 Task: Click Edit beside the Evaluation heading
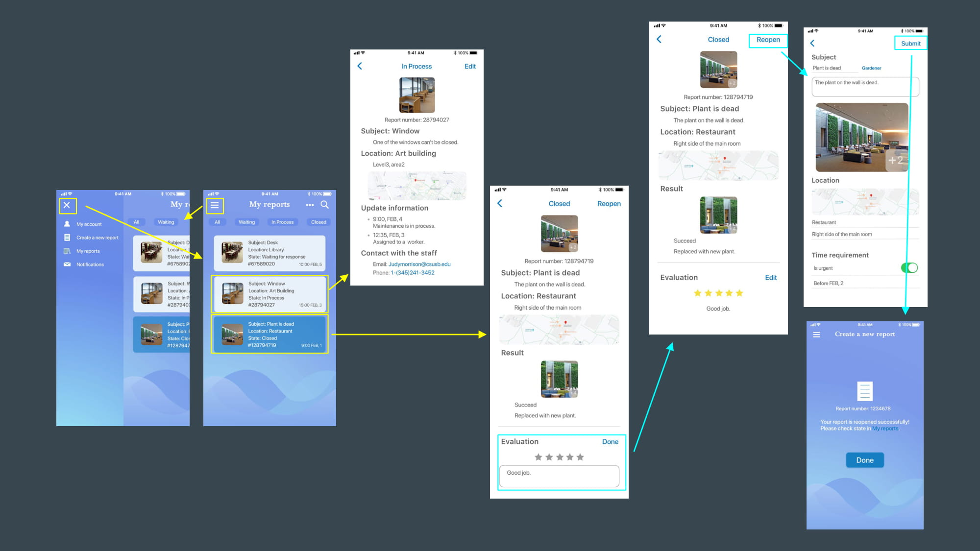(x=771, y=278)
